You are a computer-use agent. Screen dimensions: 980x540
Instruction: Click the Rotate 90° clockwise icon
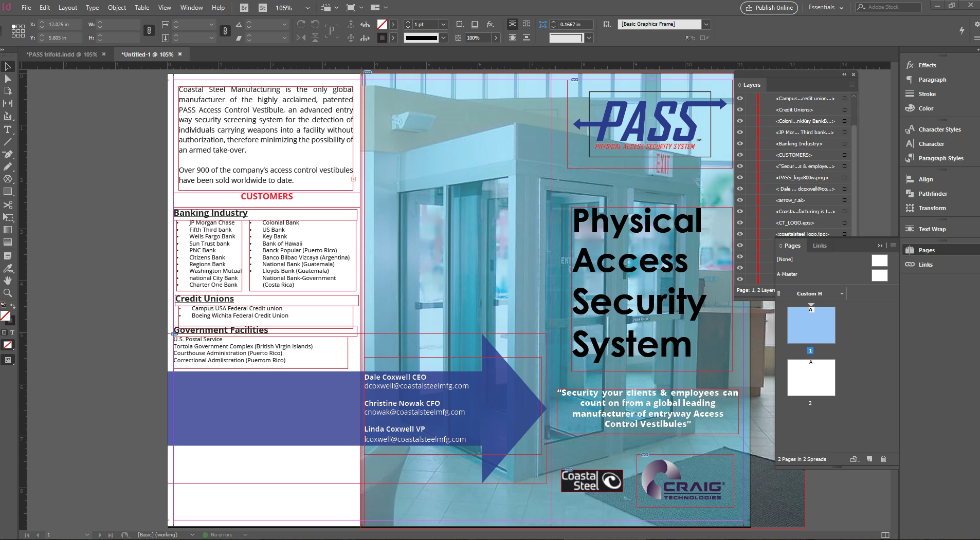tap(301, 24)
